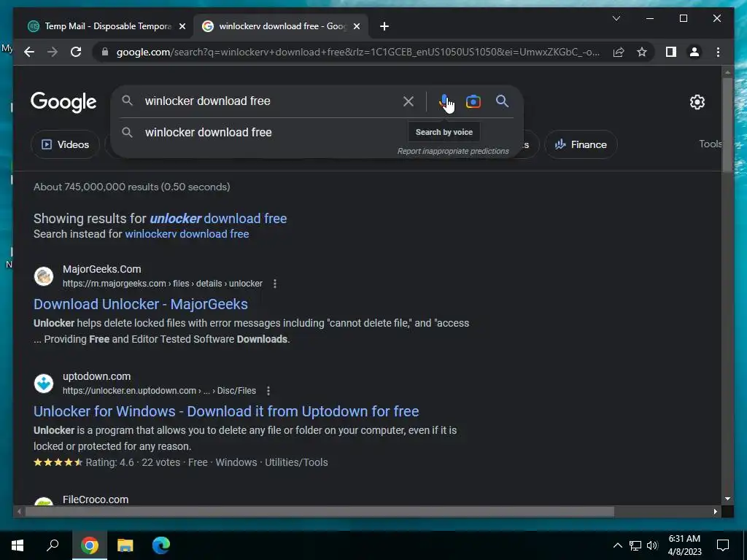Submit search with magnifier button
This screenshot has width=747, height=560.
502,101
